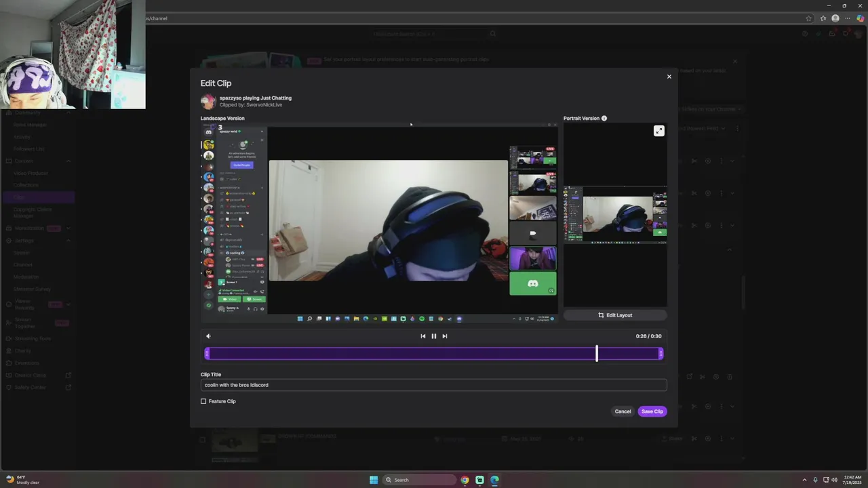Click microphone icon in system tray

(815, 480)
